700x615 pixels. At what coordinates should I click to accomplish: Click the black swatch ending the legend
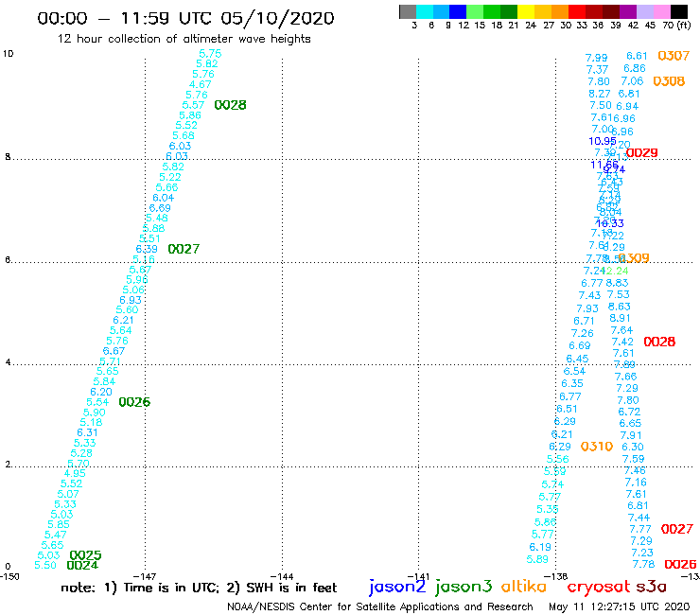678,11
